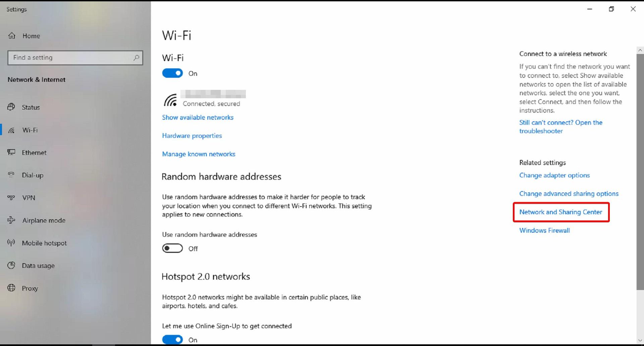Viewport: 644px width, 346px height.
Task: Select the Dial-up icon in the sidebar
Action: click(11, 175)
